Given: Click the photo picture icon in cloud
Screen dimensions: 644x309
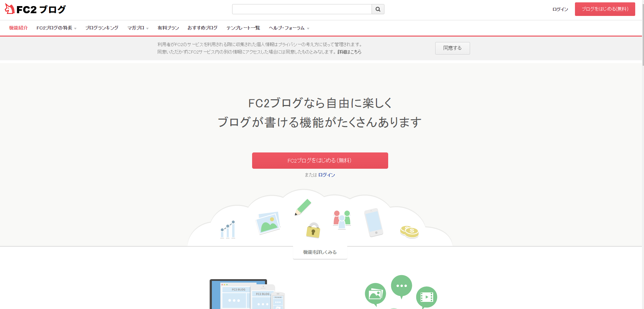Looking at the screenshot, I should tap(268, 223).
